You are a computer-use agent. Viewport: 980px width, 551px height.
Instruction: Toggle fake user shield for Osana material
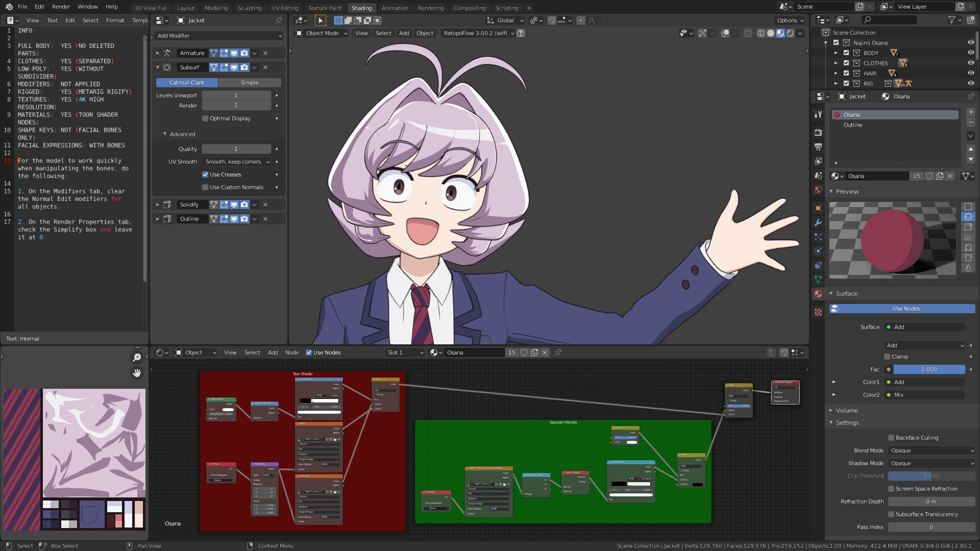[929, 176]
